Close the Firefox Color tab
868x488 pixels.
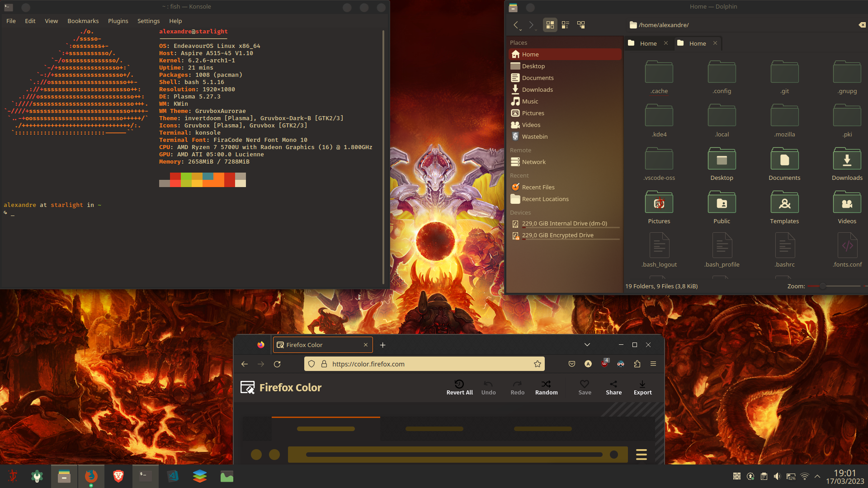point(366,345)
